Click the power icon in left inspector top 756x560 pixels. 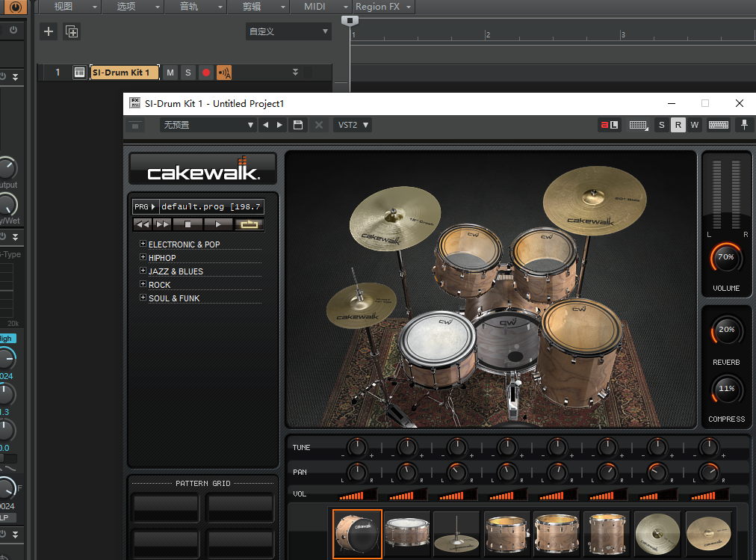click(13, 30)
